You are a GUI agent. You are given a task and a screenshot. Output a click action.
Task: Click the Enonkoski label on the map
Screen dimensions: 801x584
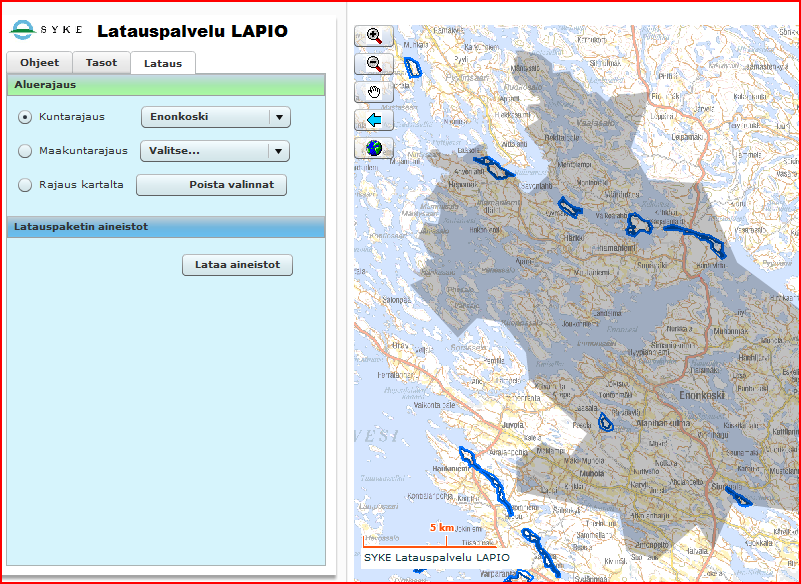click(x=702, y=395)
